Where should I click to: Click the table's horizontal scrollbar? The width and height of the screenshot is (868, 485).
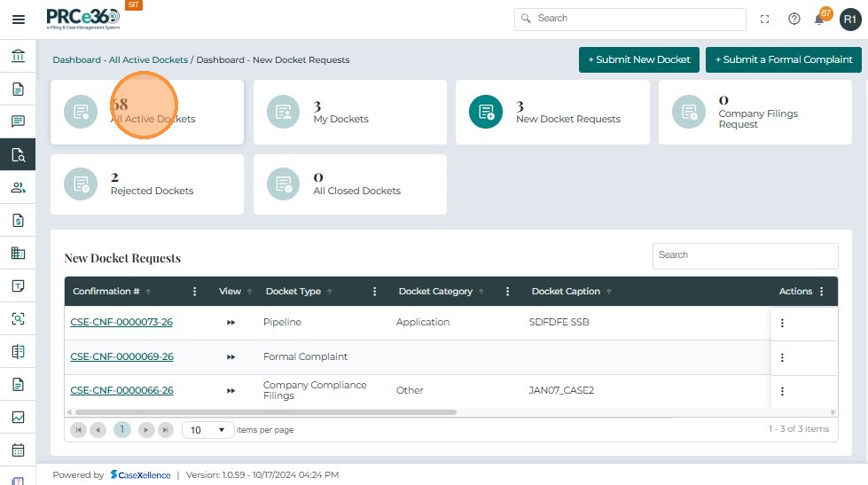click(266, 412)
